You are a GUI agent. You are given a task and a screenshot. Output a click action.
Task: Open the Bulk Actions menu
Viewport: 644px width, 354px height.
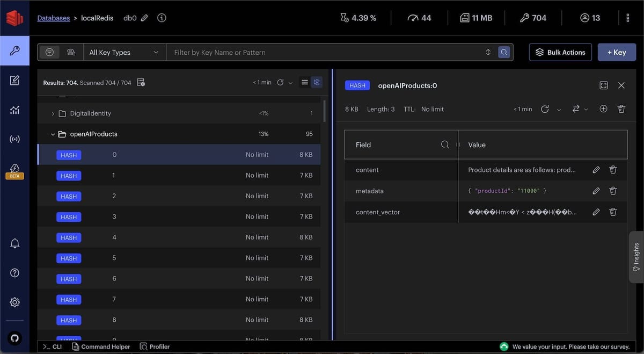560,52
